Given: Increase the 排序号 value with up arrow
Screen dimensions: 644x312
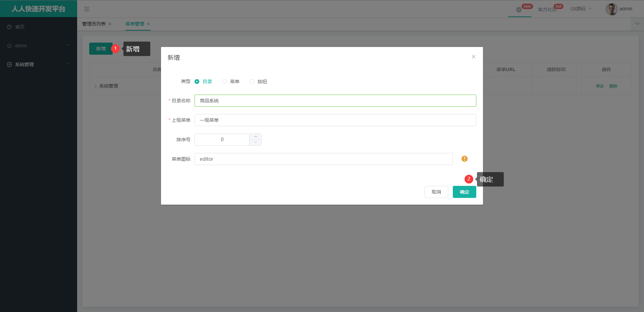Looking at the screenshot, I should pos(256,137).
